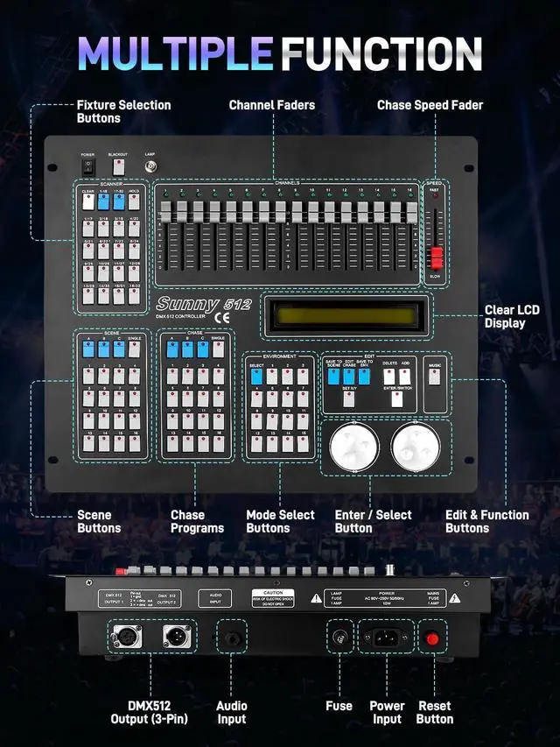Screen dimensions: 560x747
Task: Click the 'Clear LCD Display' caption
Action: click(512, 316)
